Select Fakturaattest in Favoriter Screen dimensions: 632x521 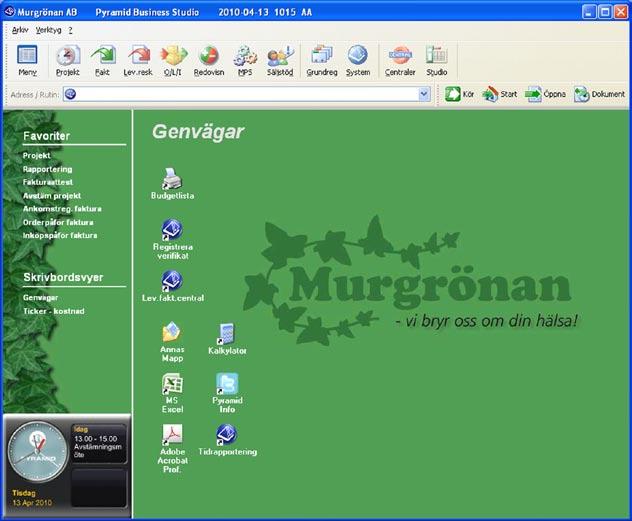(48, 182)
